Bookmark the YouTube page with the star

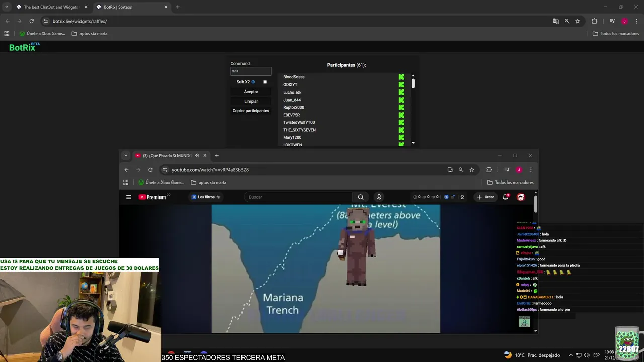pos(472,170)
